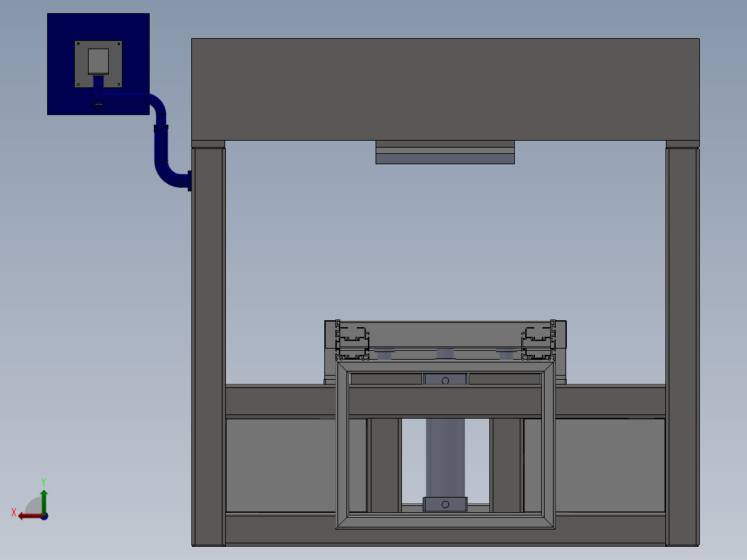Screen dimensions: 747x560
Task: Click the green Y axis arrow of the triad
Action: [x=44, y=501]
